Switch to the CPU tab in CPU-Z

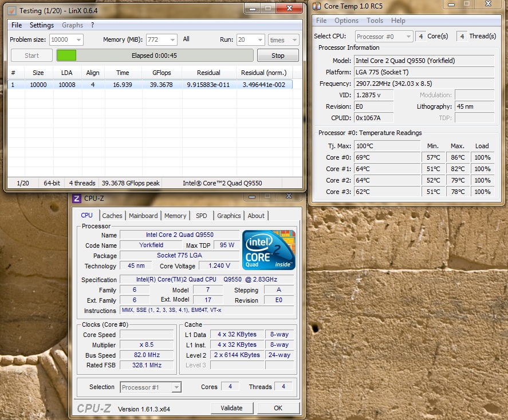(x=86, y=216)
